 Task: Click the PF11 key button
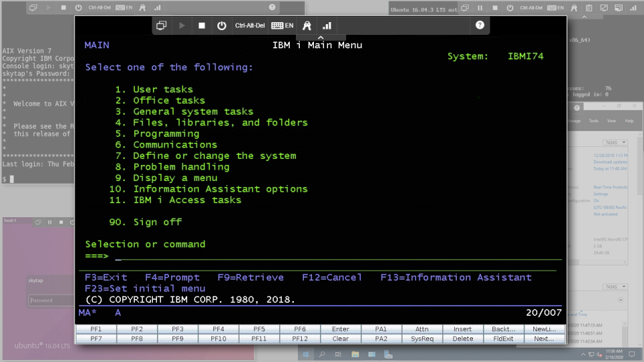[x=259, y=339]
